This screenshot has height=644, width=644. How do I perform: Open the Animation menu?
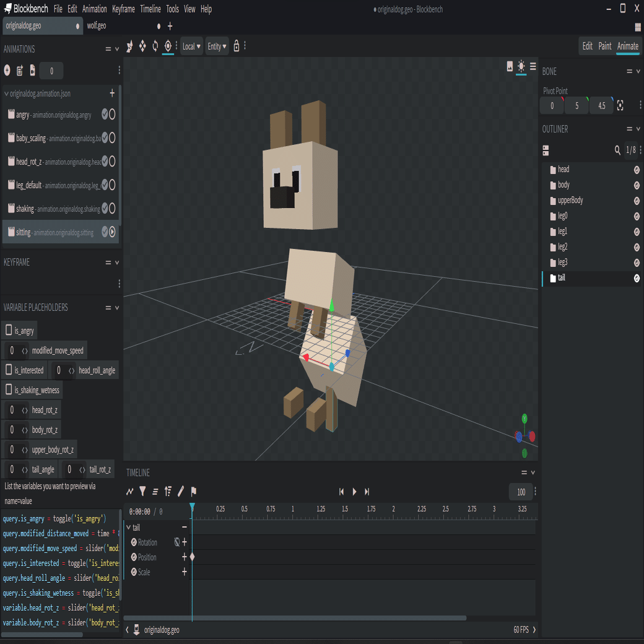coord(95,9)
